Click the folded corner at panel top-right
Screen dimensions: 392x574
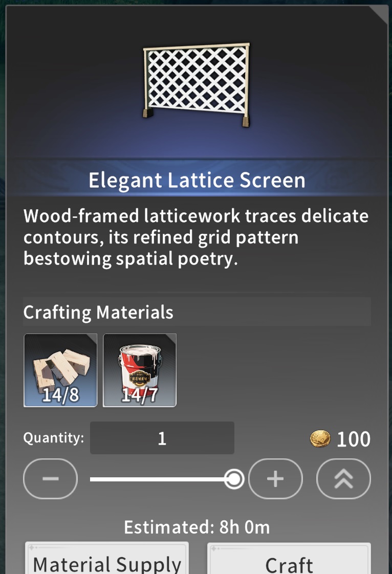(x=380, y=14)
